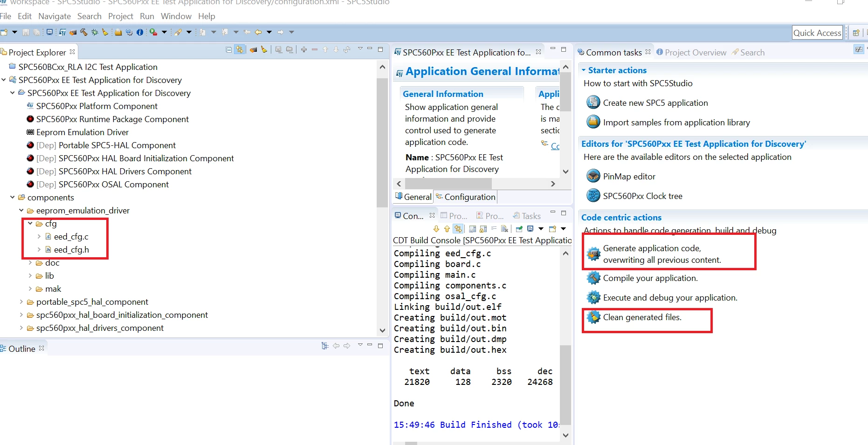This screenshot has width=868, height=445.
Task: Open the Display Selected Console dropdown arrow
Action: pyautogui.click(x=541, y=229)
